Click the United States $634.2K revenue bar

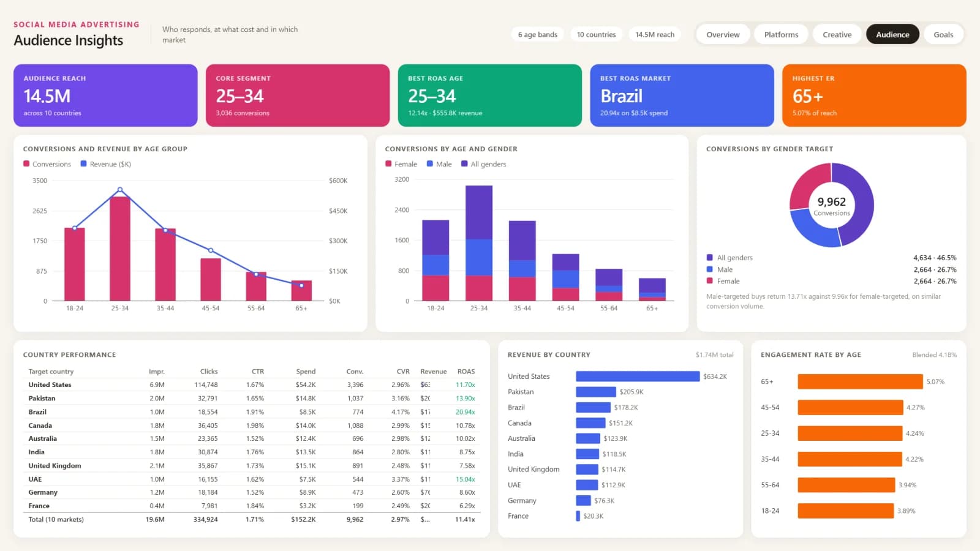pos(638,377)
